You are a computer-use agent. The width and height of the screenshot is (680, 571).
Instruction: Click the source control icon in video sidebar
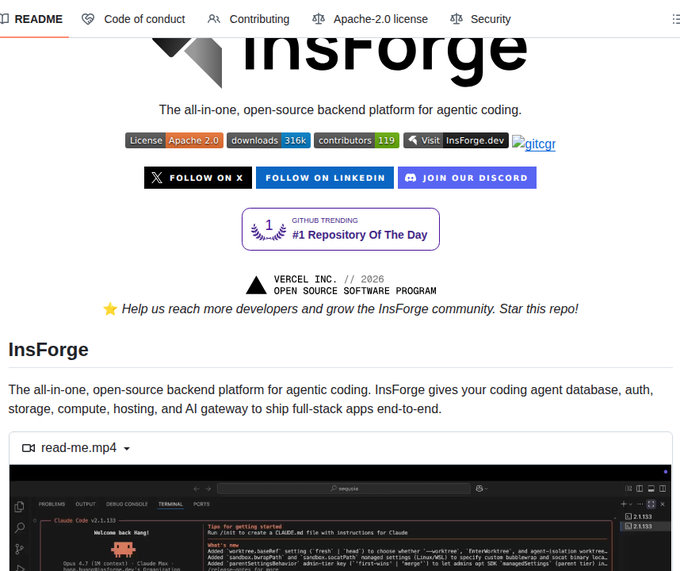tap(19, 549)
